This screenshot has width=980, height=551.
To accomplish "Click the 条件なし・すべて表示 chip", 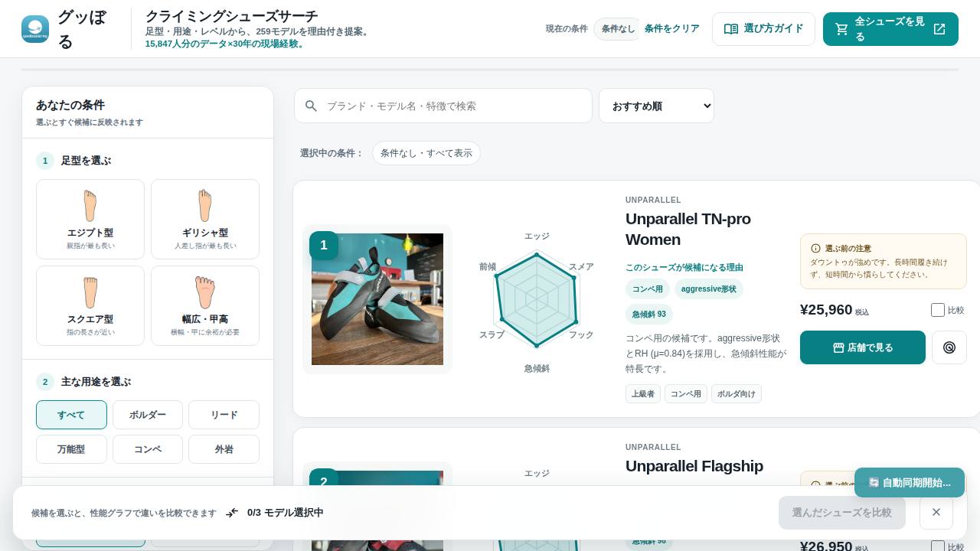I will coord(426,153).
